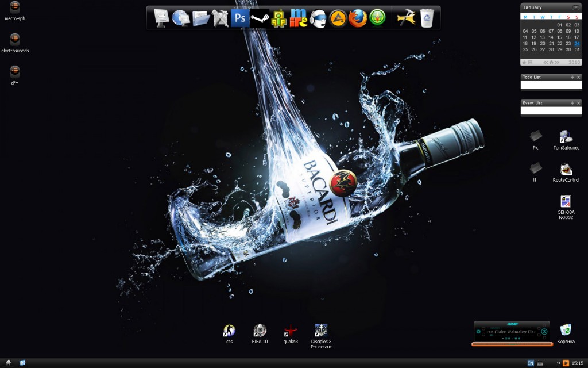Launch AIMP from the dock
The image size is (588, 368).
(x=338, y=18)
